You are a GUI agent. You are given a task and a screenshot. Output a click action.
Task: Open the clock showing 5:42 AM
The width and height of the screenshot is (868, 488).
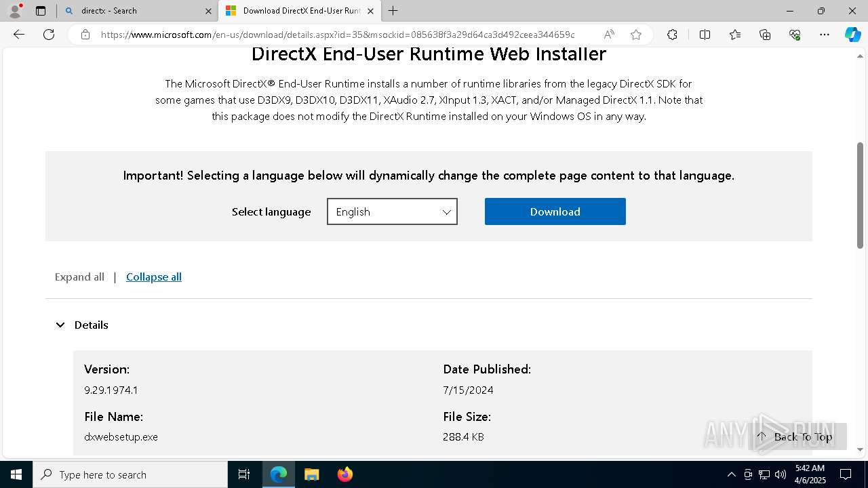click(x=810, y=474)
